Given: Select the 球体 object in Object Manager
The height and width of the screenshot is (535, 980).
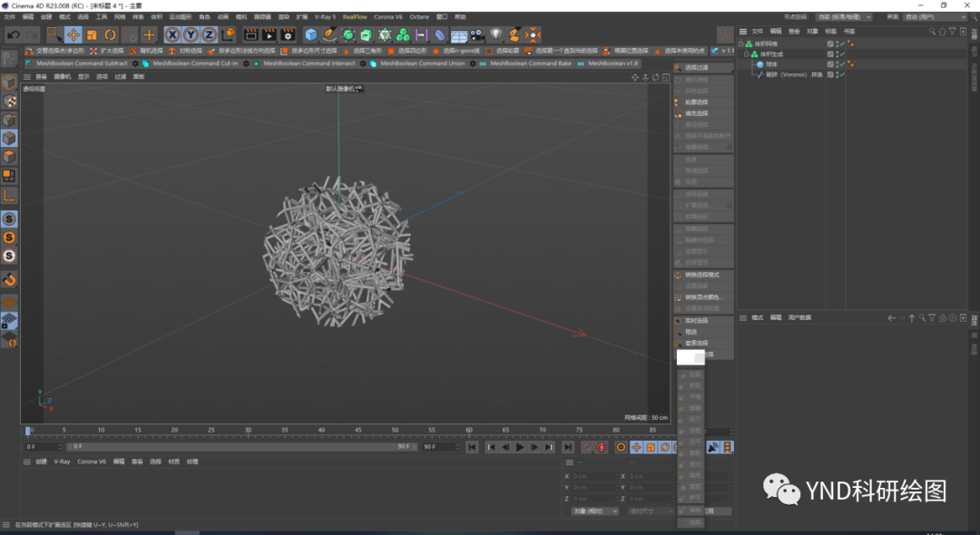Looking at the screenshot, I should 772,64.
